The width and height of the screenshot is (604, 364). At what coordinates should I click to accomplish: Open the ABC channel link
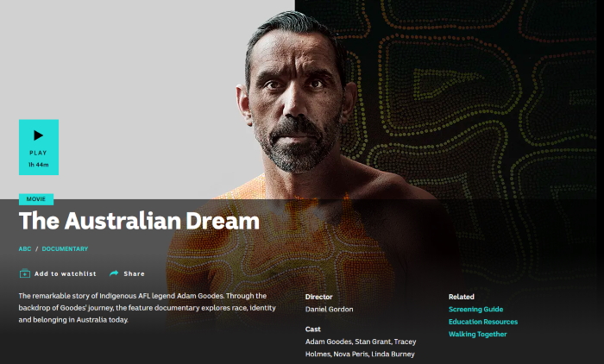(x=25, y=248)
